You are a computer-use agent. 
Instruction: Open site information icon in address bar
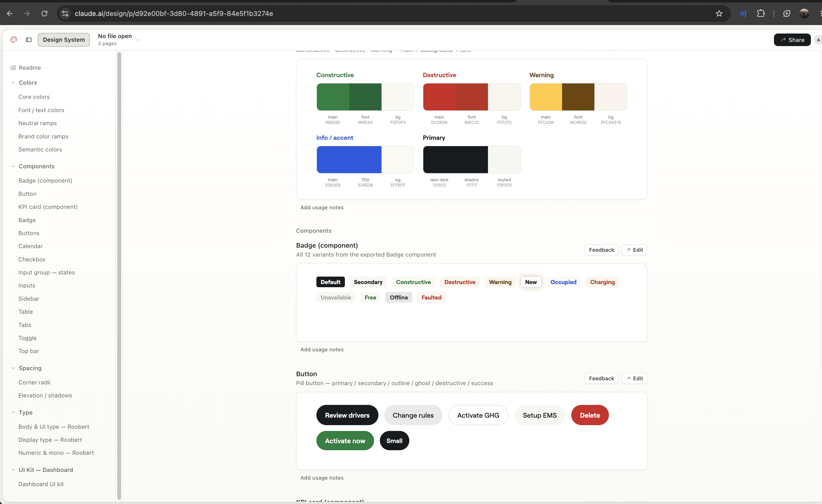pos(65,14)
